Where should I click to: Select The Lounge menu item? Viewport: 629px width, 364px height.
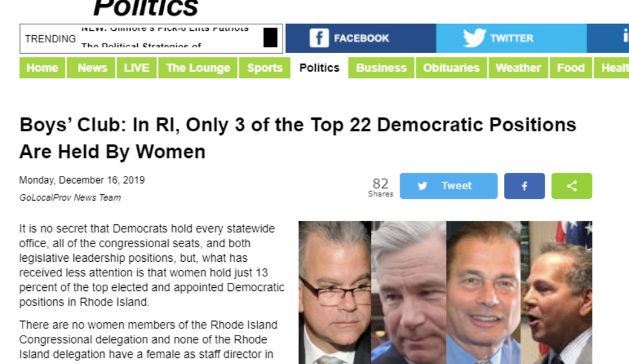(x=198, y=68)
